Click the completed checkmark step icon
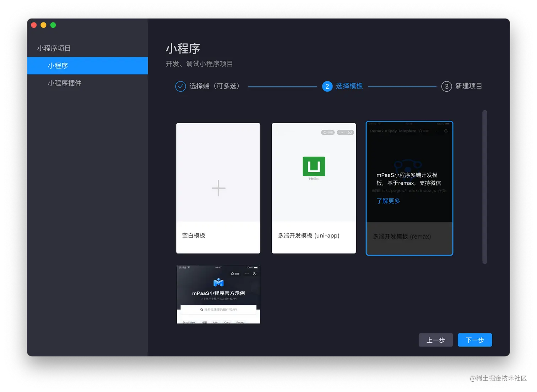The height and width of the screenshot is (392, 537). click(x=180, y=86)
